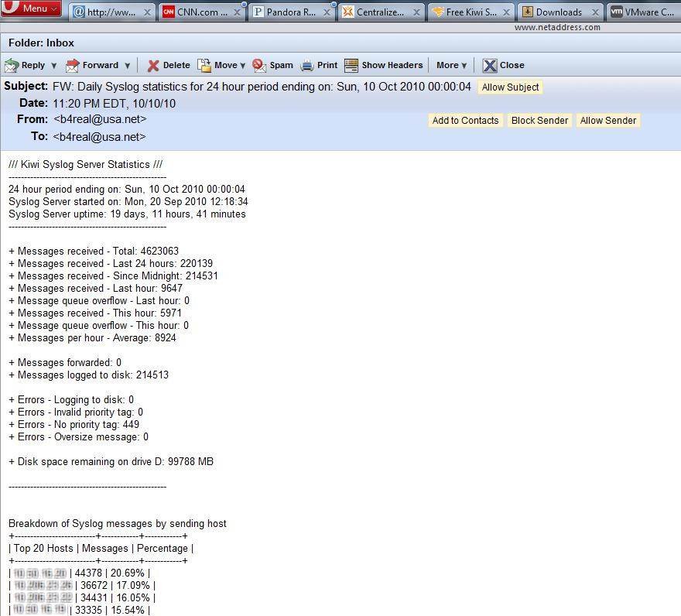Close the message view

coord(503,66)
